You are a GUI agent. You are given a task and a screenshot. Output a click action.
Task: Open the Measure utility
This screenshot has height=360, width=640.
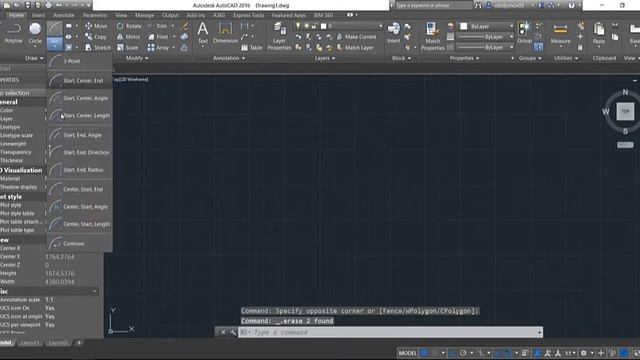(x=560, y=33)
